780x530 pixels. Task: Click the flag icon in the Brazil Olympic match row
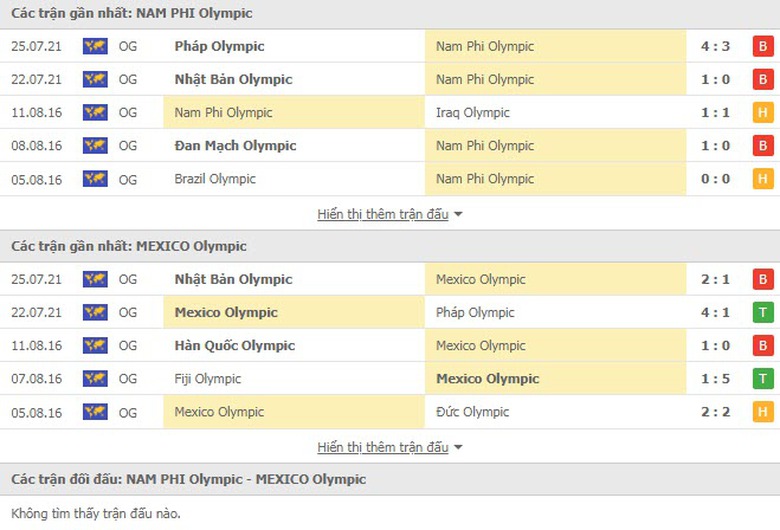[x=95, y=179]
